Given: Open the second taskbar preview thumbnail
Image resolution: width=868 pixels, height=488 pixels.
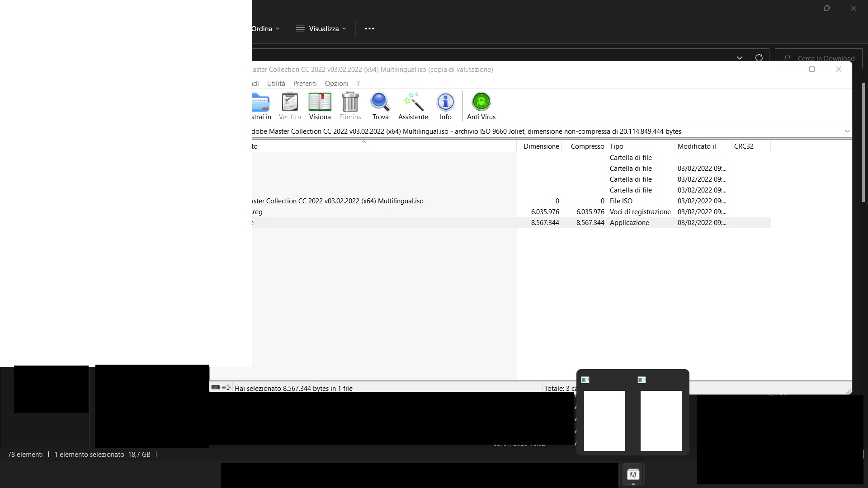Looking at the screenshot, I should (x=661, y=421).
